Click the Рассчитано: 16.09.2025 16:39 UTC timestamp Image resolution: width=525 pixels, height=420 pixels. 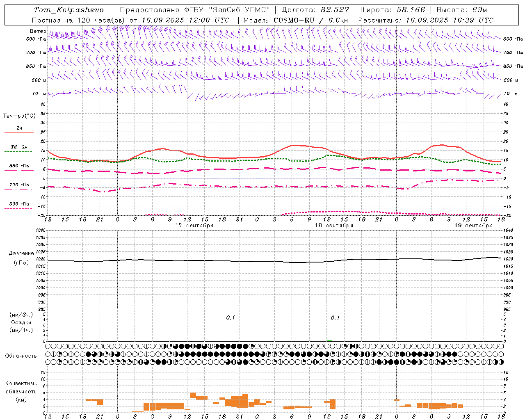(426, 20)
